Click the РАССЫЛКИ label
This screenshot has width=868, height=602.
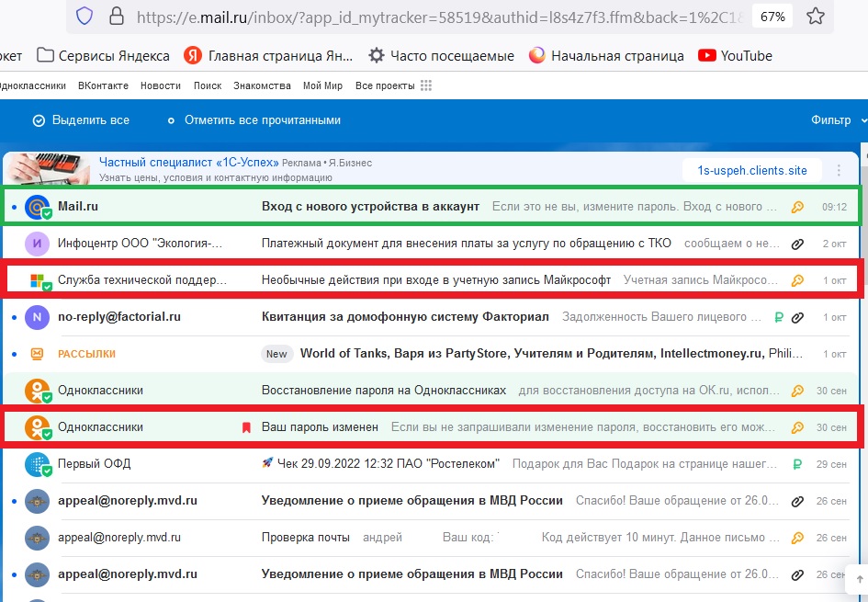pyautogui.click(x=87, y=354)
